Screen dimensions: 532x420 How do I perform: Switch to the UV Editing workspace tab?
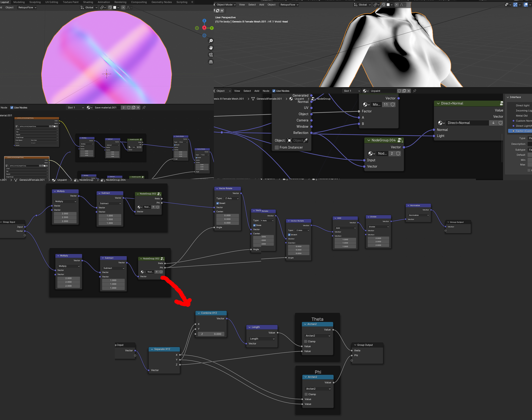point(52,2)
